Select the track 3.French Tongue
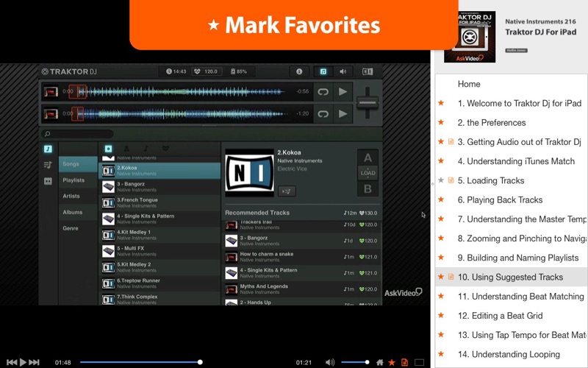 point(159,203)
